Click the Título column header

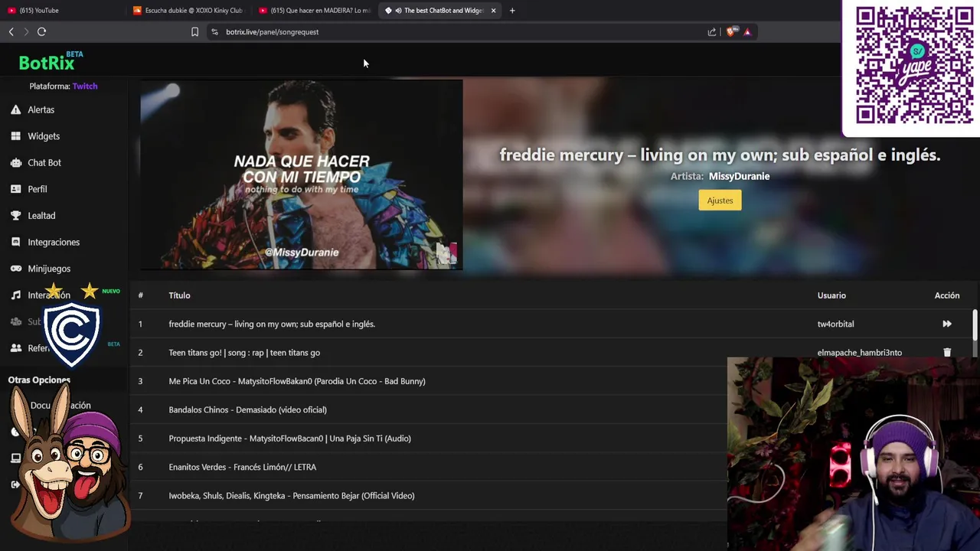(x=179, y=295)
